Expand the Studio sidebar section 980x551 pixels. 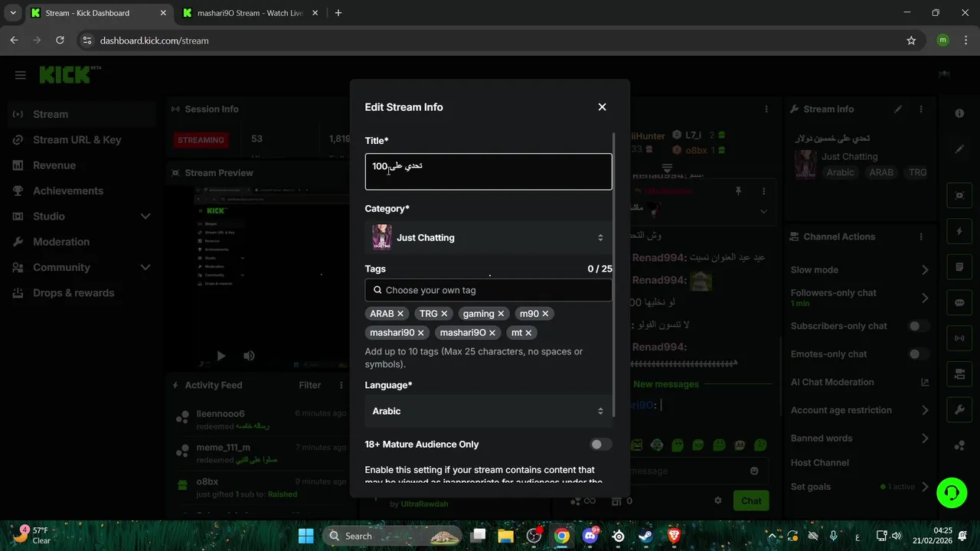(x=81, y=217)
